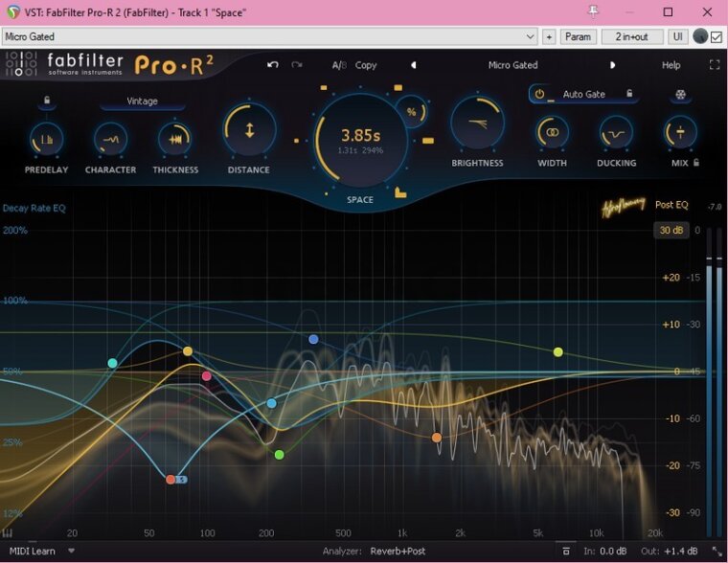The image size is (728, 563).
Task: Open the Micro Gated preset browser
Action: pos(512,65)
